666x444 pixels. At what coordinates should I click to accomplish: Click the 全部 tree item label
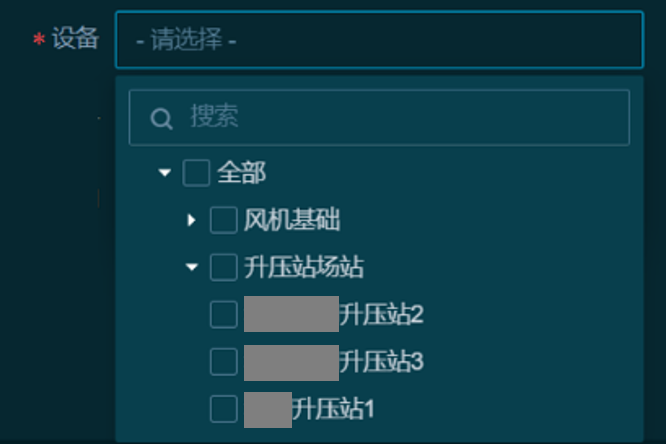pyautogui.click(x=241, y=174)
